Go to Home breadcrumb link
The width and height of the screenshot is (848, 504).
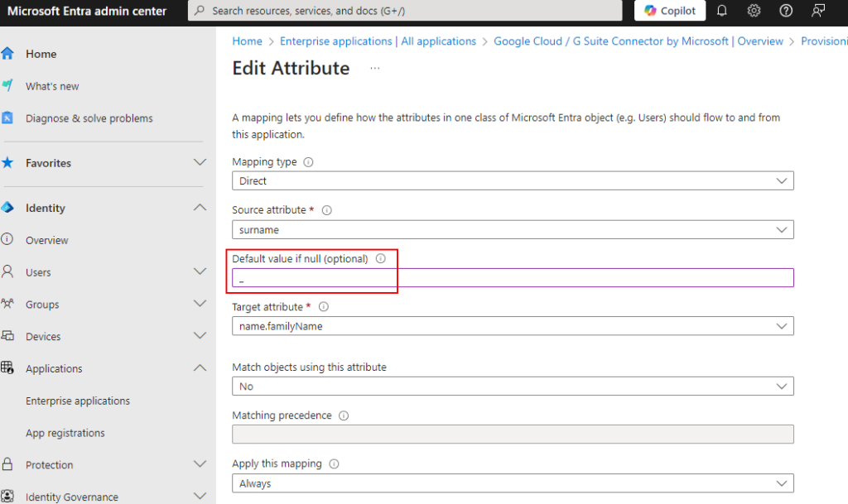coord(247,41)
